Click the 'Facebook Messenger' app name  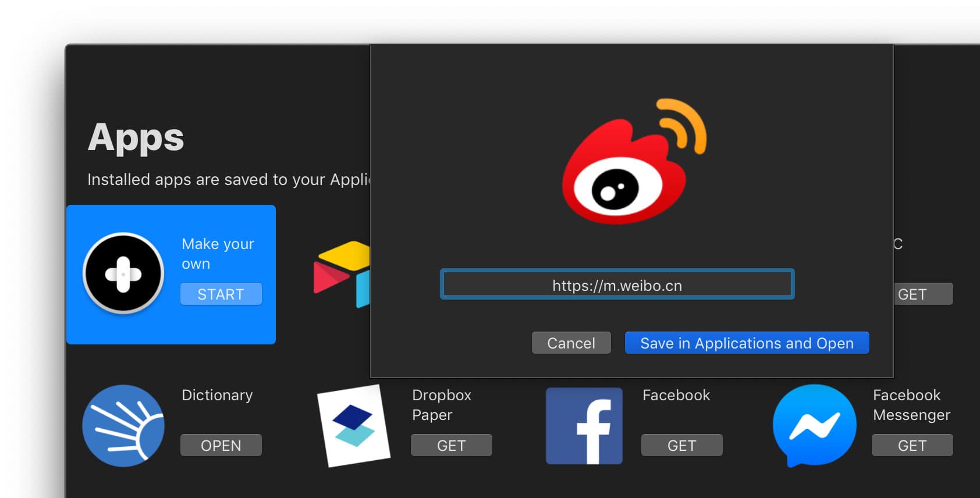[x=911, y=405]
